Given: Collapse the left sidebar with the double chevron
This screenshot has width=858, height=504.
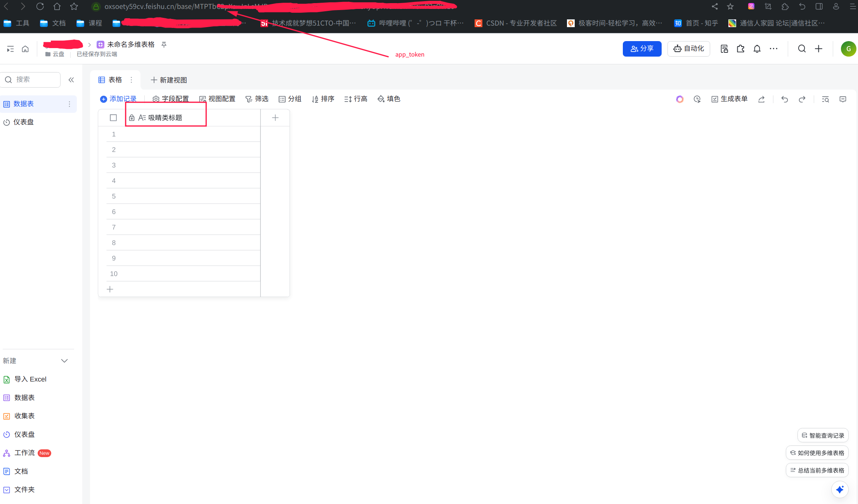Looking at the screenshot, I should (71, 80).
